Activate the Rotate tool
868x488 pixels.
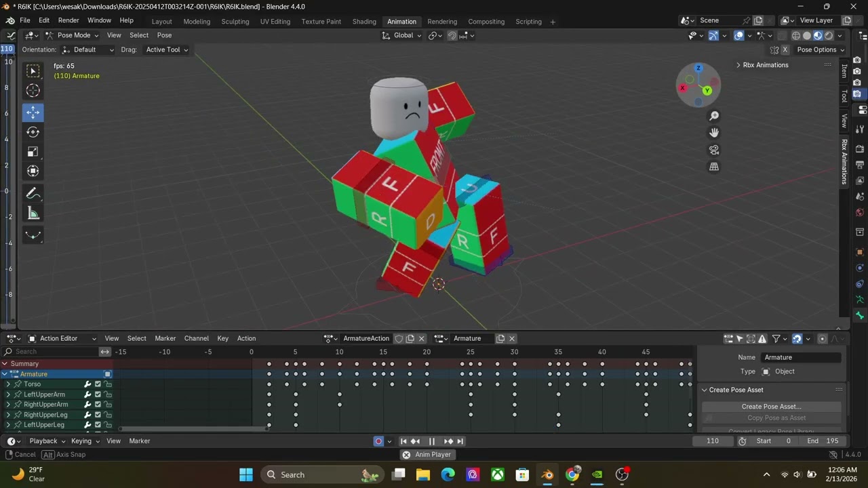coord(33,132)
